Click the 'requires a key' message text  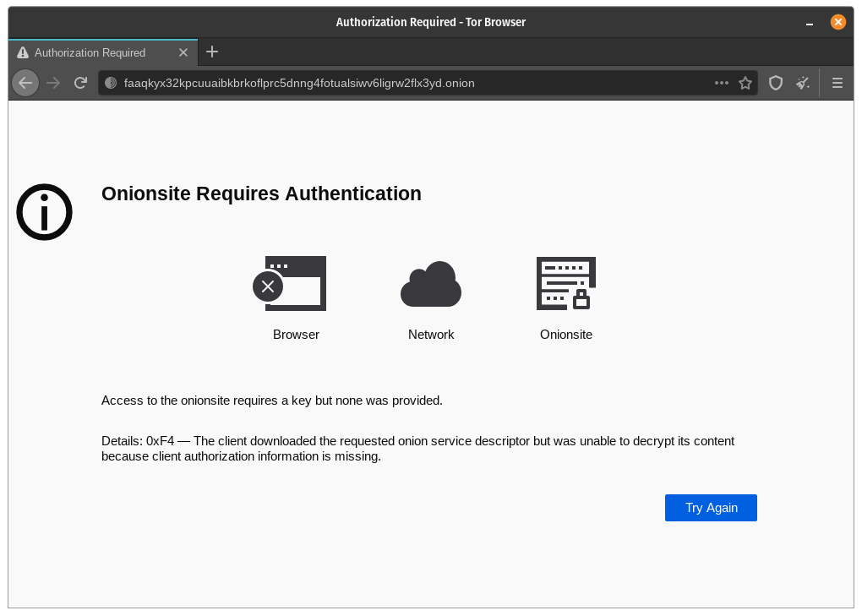[x=271, y=401]
